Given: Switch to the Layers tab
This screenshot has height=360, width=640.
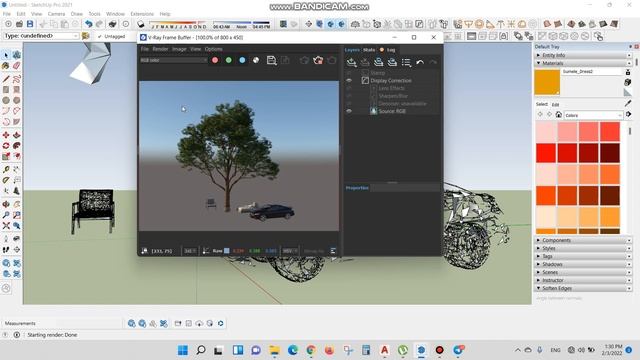Looking at the screenshot, I should pyautogui.click(x=352, y=50).
